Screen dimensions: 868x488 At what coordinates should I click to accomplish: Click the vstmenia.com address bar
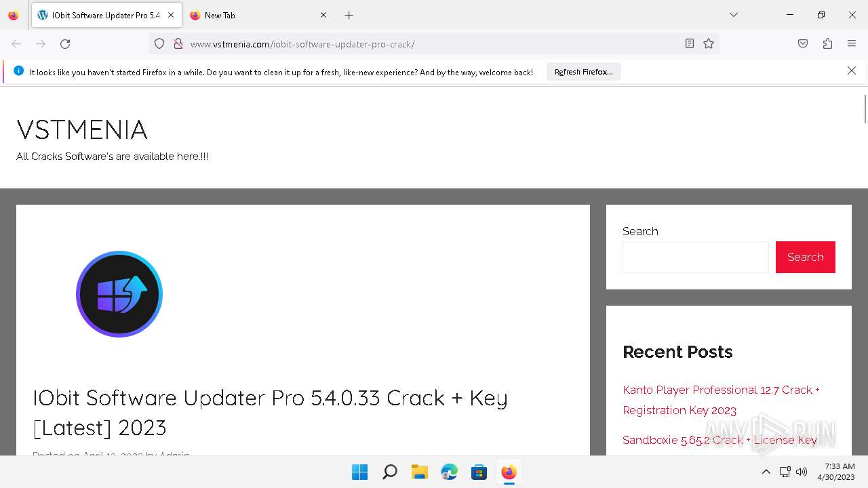[434, 44]
